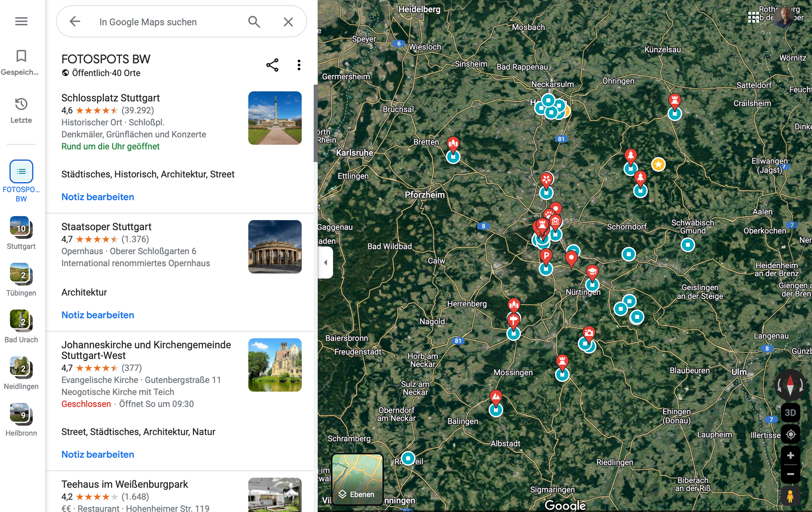The width and height of the screenshot is (812, 512).
Task: Open the Google apps grid
Action: tap(753, 17)
